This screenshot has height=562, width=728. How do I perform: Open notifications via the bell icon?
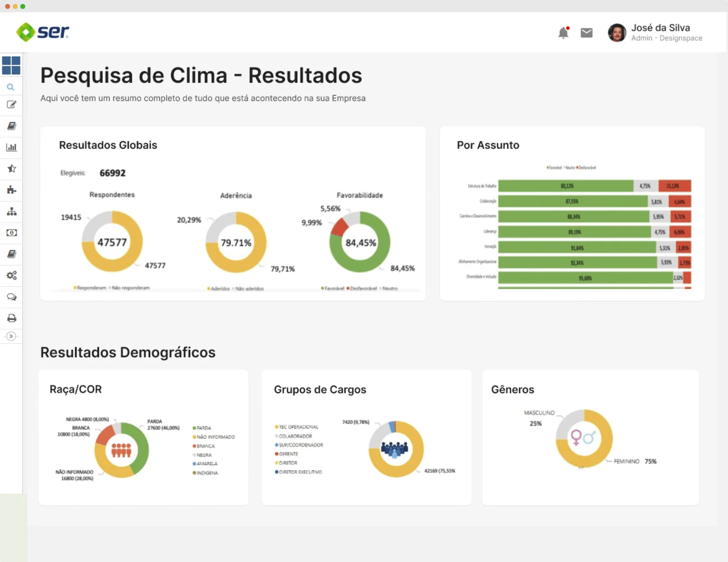563,33
